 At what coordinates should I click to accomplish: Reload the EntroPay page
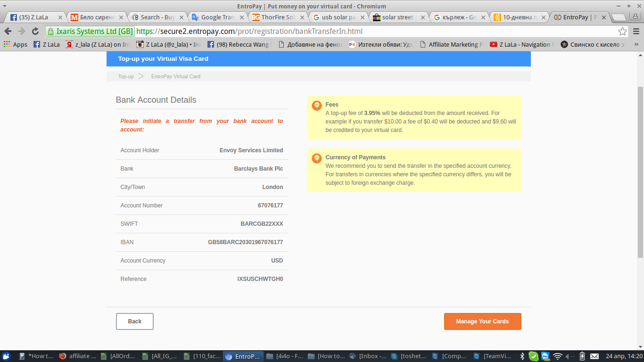pos(35,31)
